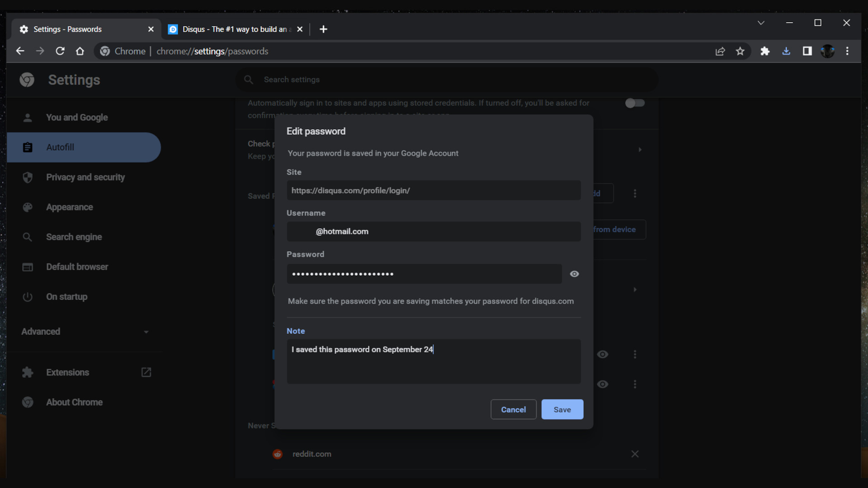This screenshot has width=868, height=488.
Task: Click the share page icon in address bar
Action: (x=720, y=51)
